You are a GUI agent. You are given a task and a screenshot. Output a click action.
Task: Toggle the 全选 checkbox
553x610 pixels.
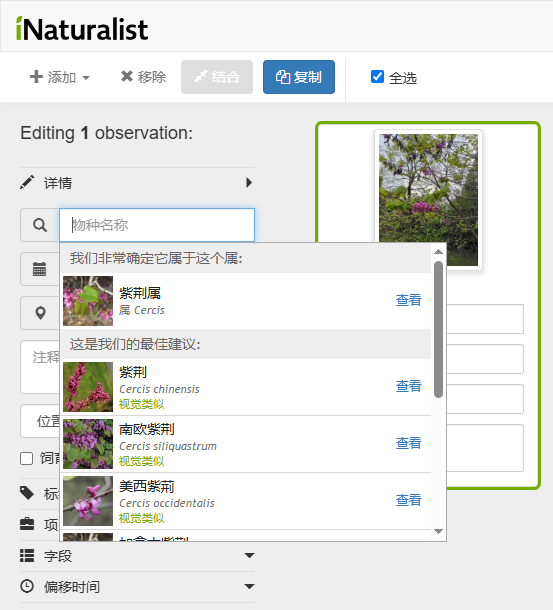point(377,77)
